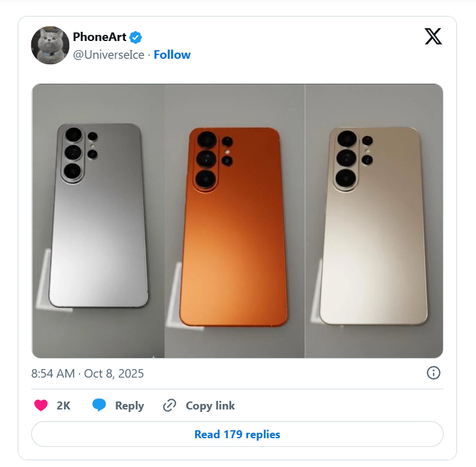476x467 pixels.
Task: Open PhoneArt's cat profile avatar
Action: (50, 45)
